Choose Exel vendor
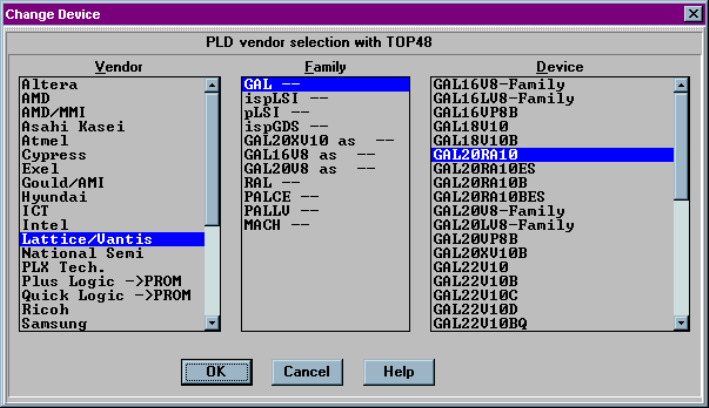 pos(112,169)
